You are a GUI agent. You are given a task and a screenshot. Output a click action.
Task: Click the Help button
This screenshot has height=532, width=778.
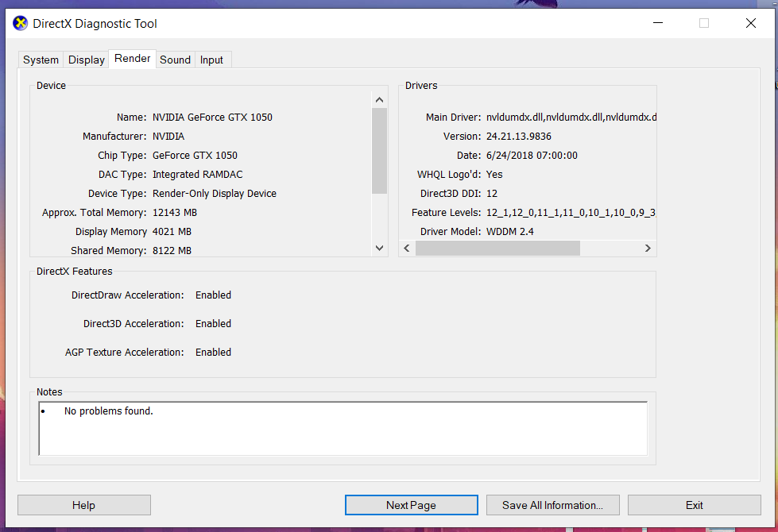(x=84, y=505)
